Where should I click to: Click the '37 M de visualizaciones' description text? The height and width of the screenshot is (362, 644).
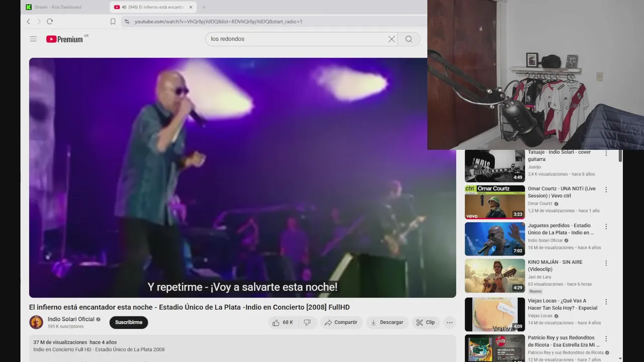point(60,342)
